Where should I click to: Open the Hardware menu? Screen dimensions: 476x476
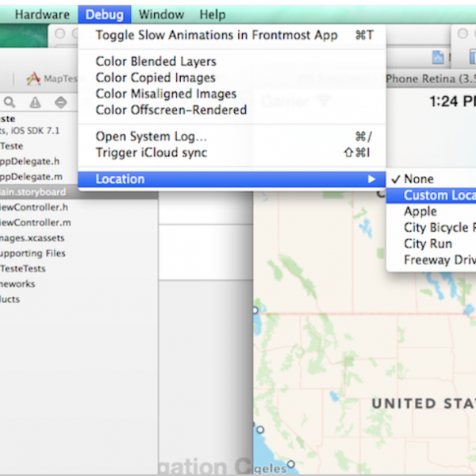pos(42,14)
